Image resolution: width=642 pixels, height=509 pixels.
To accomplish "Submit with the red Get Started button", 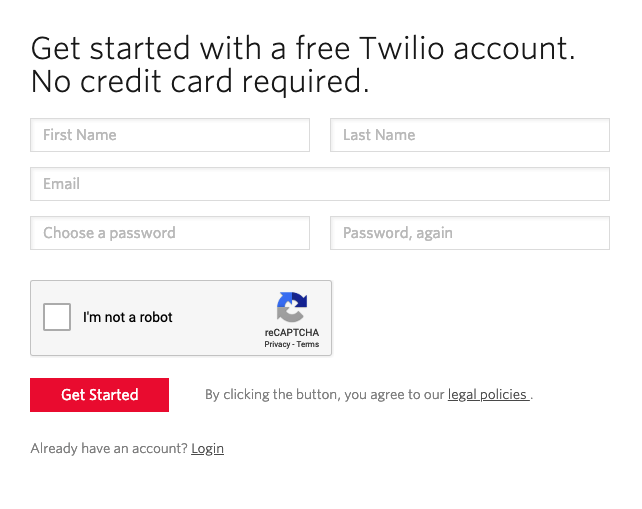I will tap(99, 395).
